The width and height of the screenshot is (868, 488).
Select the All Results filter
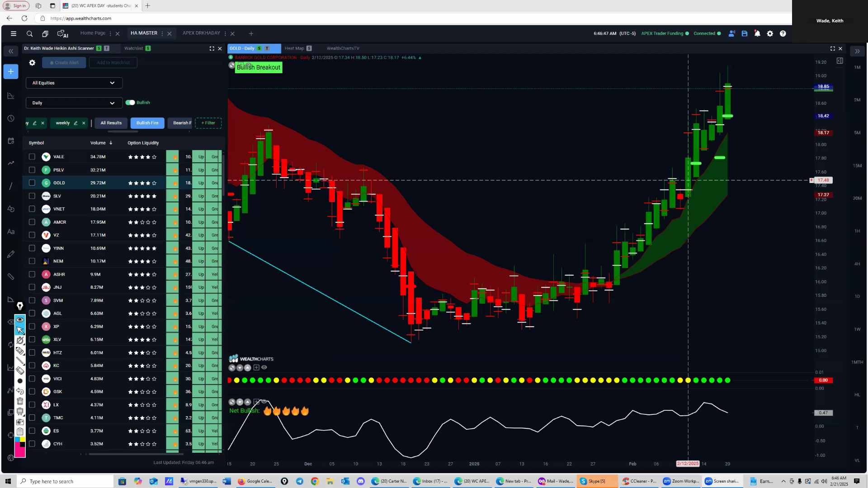[111, 123]
